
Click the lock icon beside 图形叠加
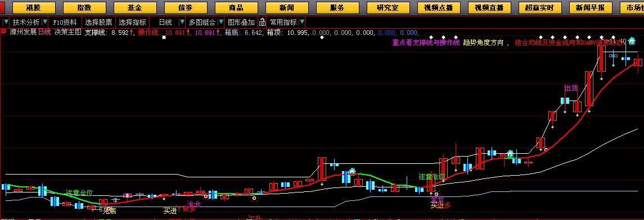point(262,22)
